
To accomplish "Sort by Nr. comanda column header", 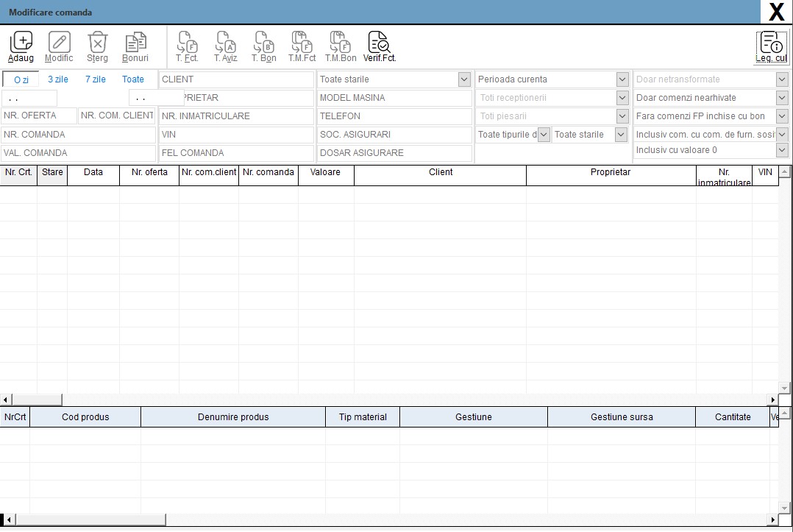I will pos(269,175).
